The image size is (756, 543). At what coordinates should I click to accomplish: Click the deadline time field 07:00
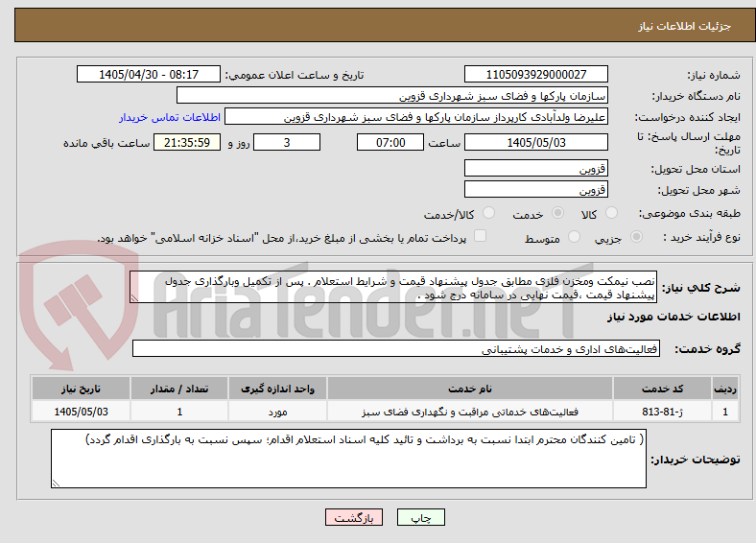pyautogui.click(x=390, y=142)
